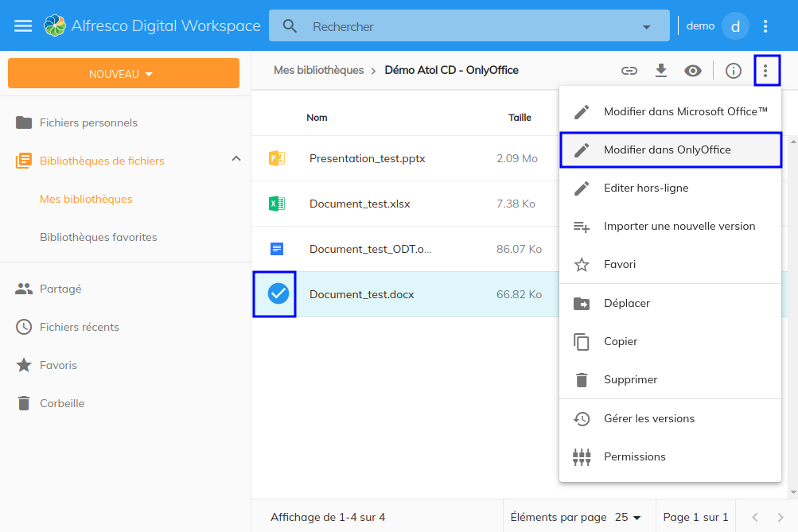The height and width of the screenshot is (532, 798).
Task: Click the Document_test_ODT document icon
Action: 277,249
